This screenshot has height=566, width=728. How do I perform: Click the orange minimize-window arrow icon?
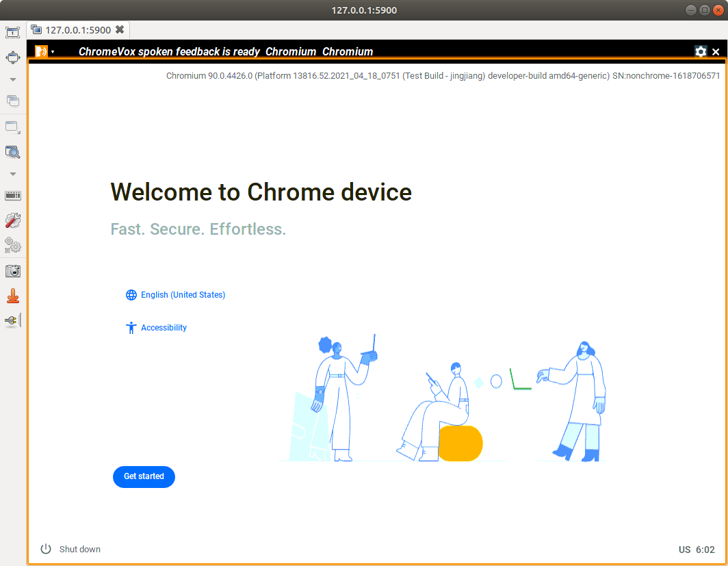pos(12,296)
